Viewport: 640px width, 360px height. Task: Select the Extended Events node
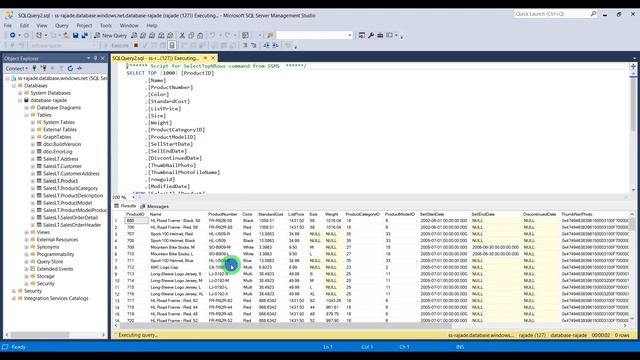coord(55,269)
